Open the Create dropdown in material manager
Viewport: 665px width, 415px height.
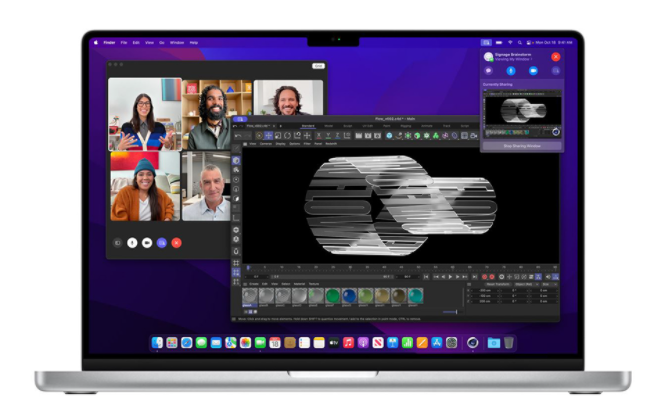[x=253, y=285]
